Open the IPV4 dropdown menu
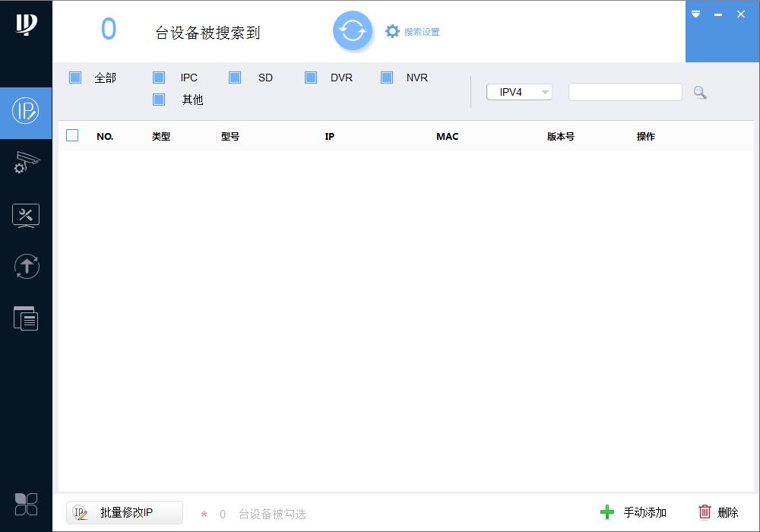760x532 pixels. coord(519,91)
